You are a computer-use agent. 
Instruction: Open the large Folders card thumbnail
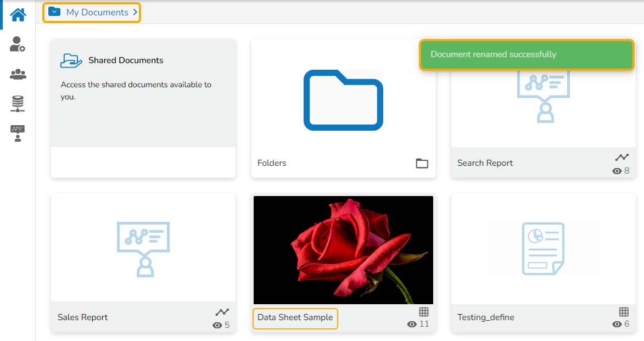343,100
